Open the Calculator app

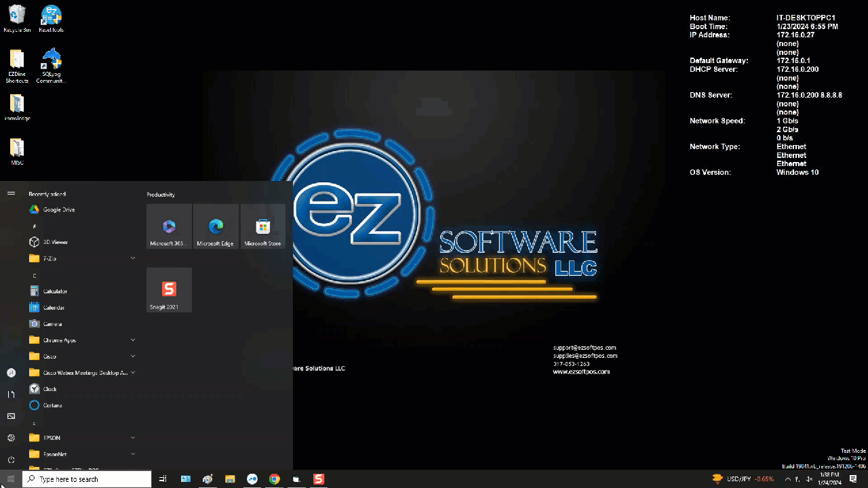[x=81, y=291]
